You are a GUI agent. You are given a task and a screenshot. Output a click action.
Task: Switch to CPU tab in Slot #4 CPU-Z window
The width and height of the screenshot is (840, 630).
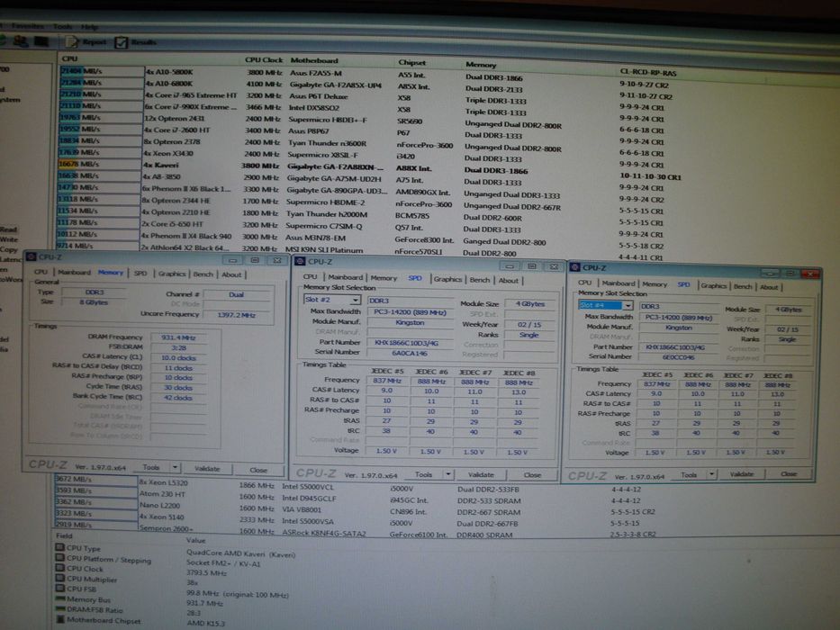click(584, 283)
